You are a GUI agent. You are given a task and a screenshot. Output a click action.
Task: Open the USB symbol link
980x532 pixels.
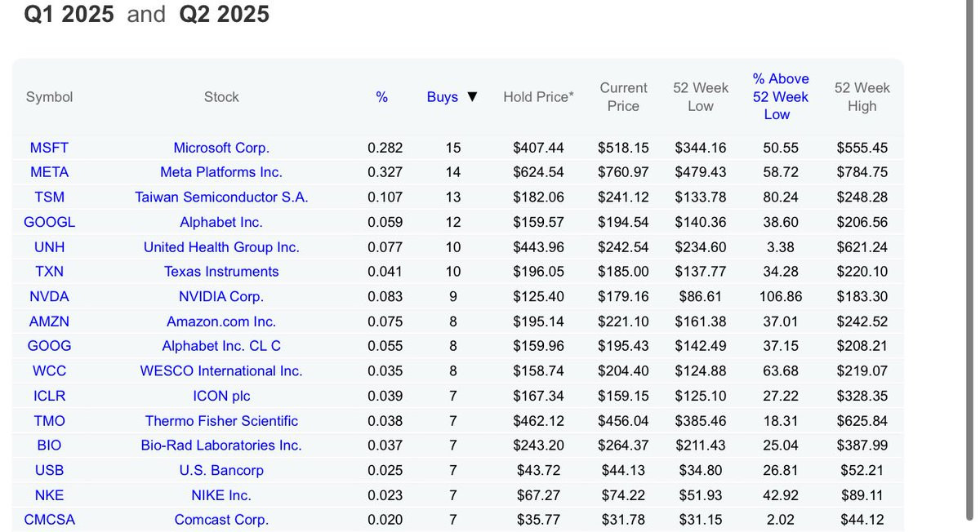coord(49,470)
